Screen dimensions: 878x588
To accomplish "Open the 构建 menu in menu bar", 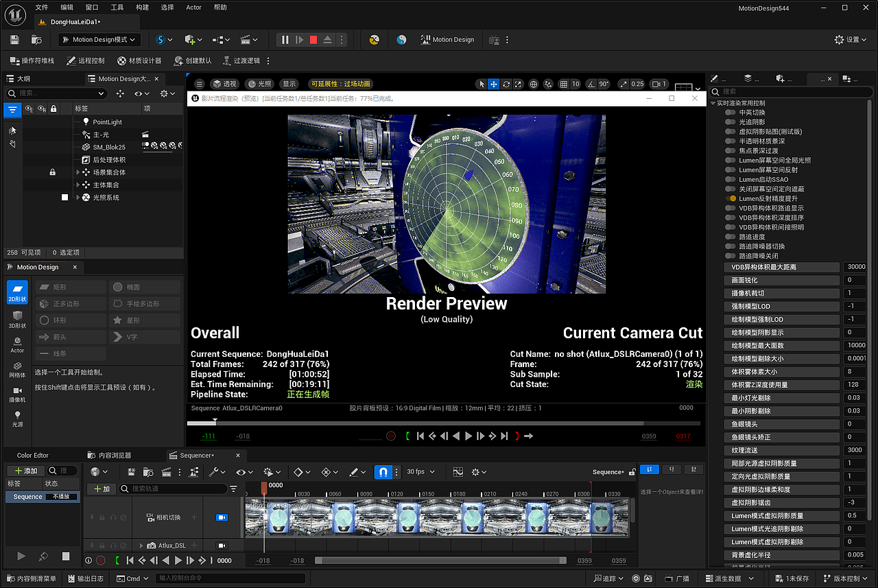I will pos(142,7).
